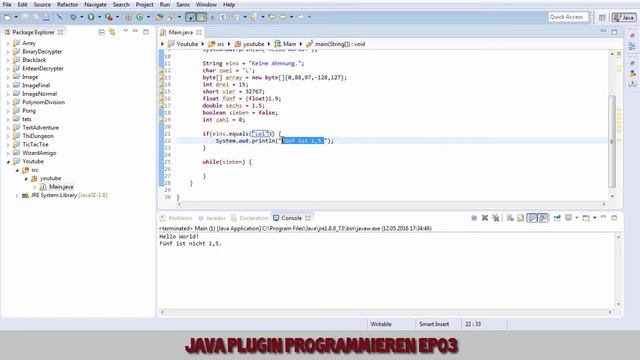Image resolution: width=640 pixels, height=360 pixels.
Task: Click the New file toolbar icon
Action: 7,17
